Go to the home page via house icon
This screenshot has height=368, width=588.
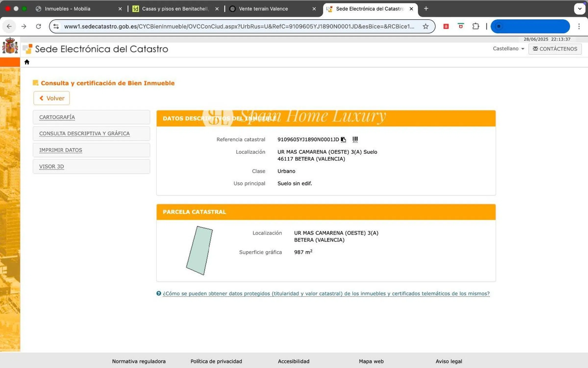27,62
